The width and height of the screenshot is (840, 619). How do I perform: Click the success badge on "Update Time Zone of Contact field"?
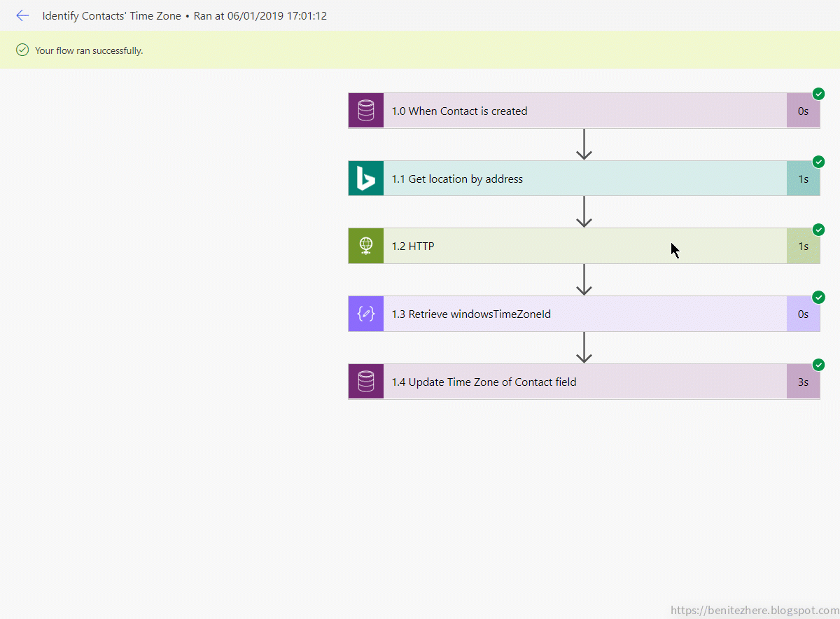tap(818, 365)
